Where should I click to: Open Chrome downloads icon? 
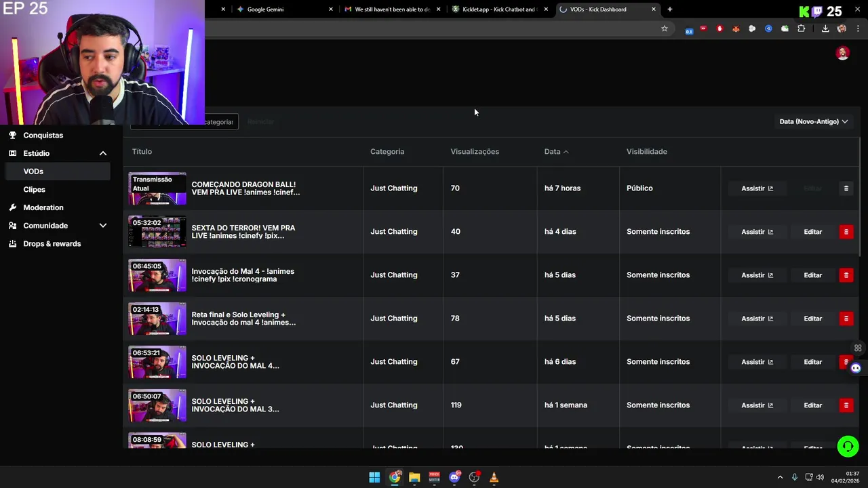825,28
